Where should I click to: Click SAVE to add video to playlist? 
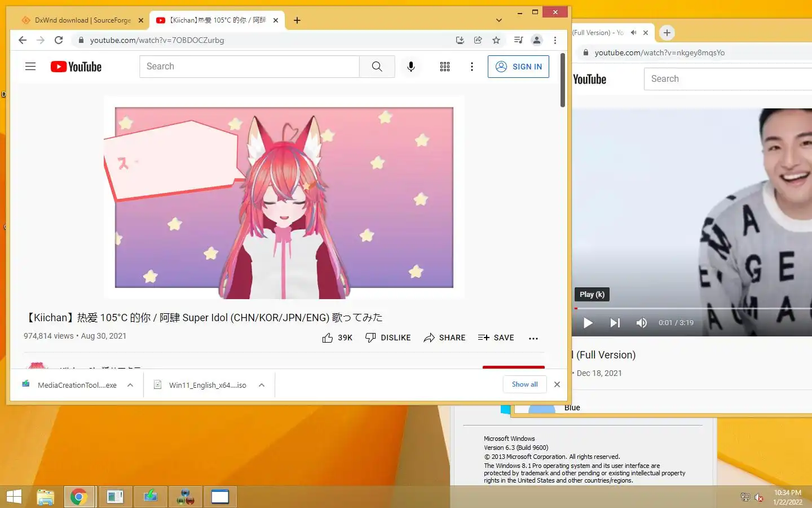tap(496, 338)
